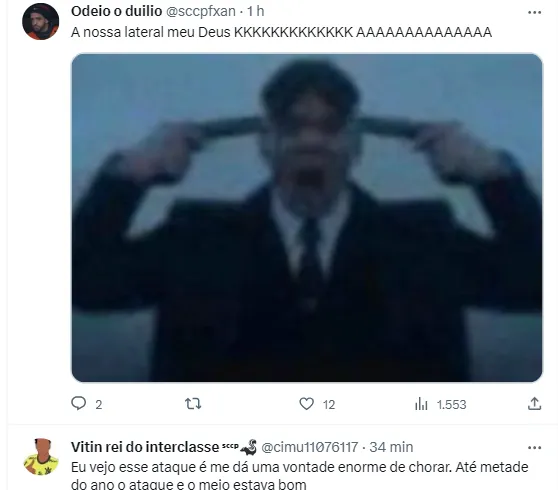Open Odeio o duilio profile avatar
This screenshot has width=558, height=490.
pos(41,22)
